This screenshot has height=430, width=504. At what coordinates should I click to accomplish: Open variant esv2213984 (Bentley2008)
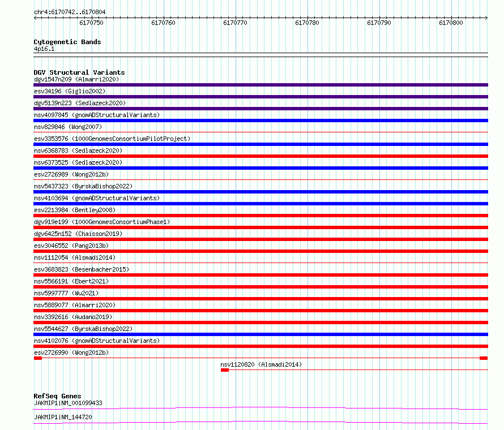point(75,210)
